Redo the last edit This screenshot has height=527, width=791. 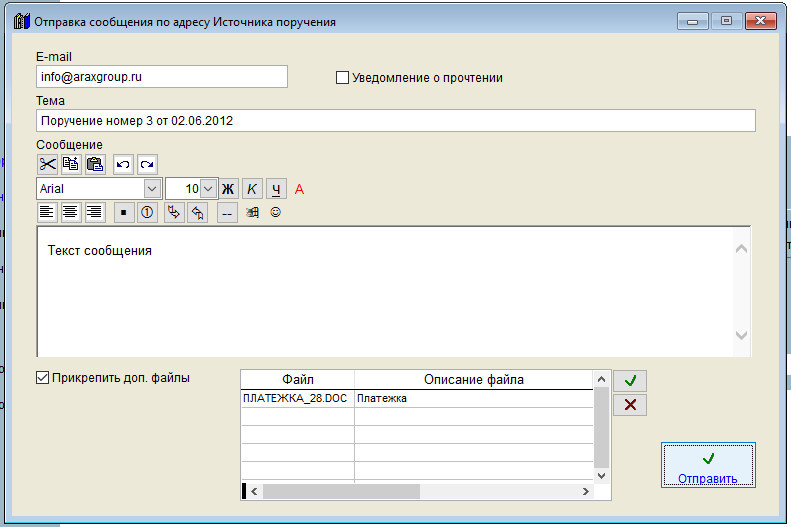pos(147,164)
